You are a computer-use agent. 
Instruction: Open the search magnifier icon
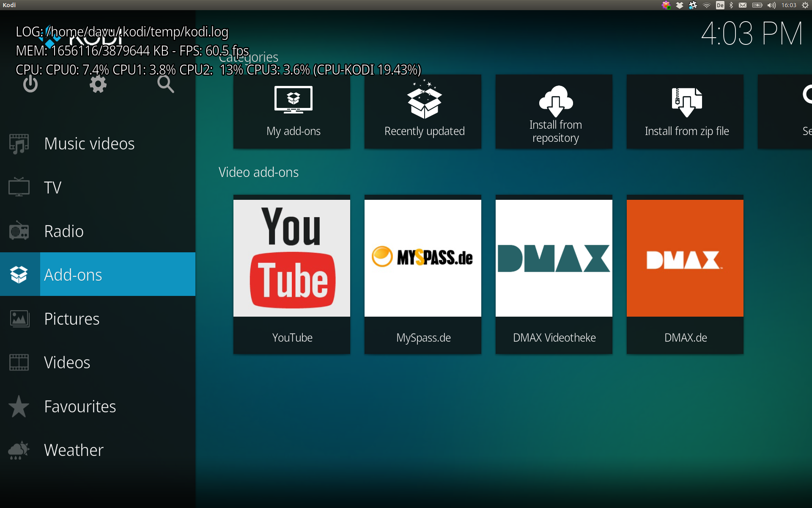coord(165,84)
